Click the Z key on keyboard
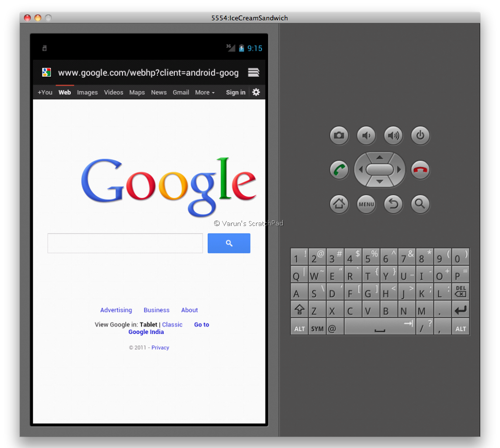 point(317,310)
